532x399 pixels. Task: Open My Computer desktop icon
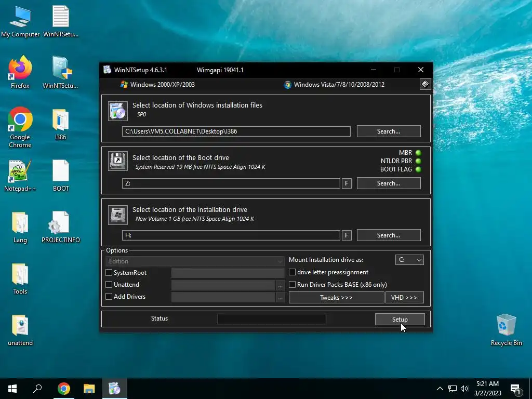pos(20,21)
